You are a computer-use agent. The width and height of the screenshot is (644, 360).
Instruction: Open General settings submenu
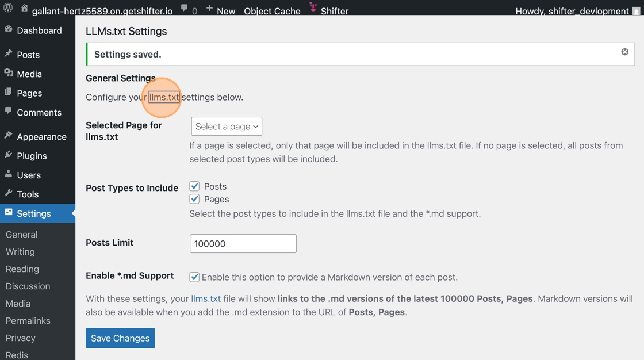21,234
